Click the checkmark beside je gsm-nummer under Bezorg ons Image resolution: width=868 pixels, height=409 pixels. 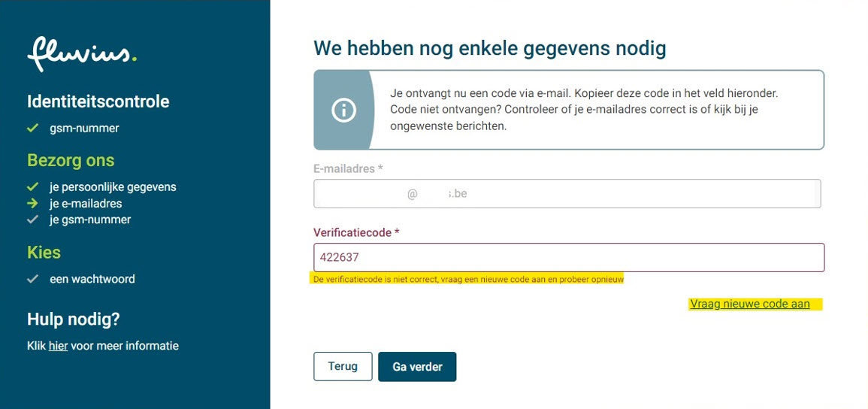click(32, 220)
